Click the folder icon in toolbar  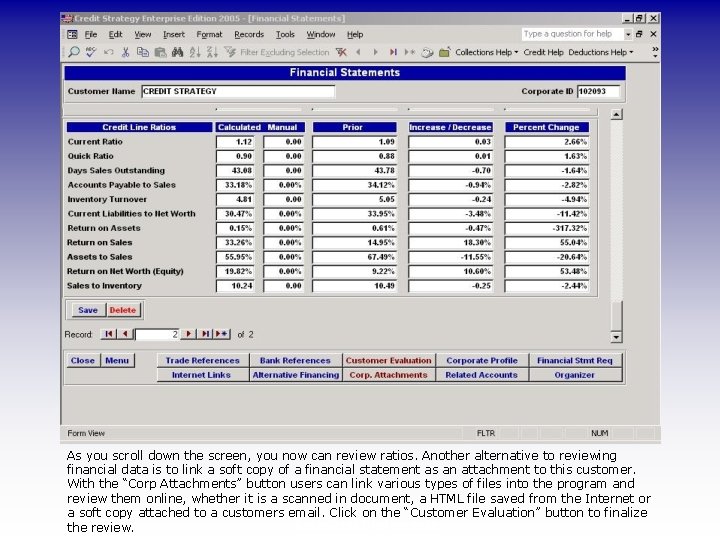tap(444, 52)
